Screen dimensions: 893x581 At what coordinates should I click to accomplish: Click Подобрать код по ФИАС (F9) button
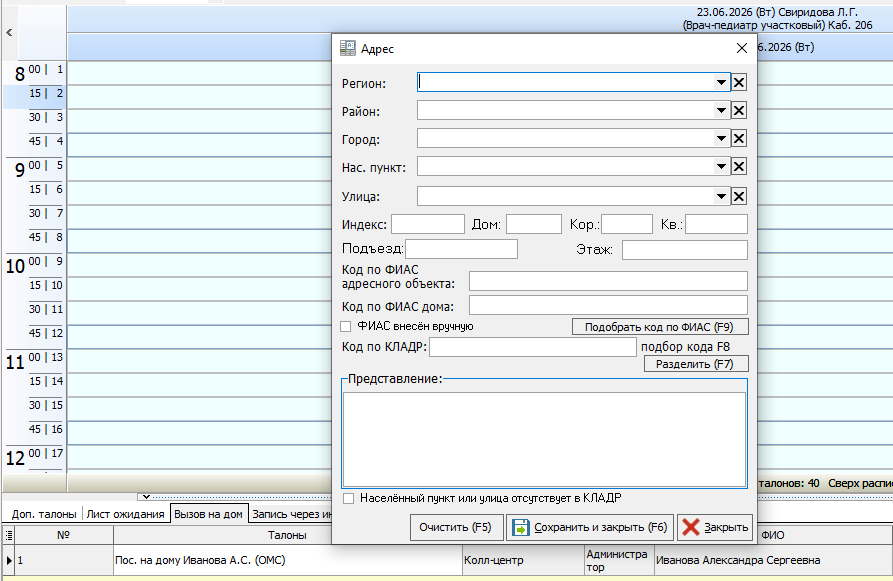(x=660, y=327)
